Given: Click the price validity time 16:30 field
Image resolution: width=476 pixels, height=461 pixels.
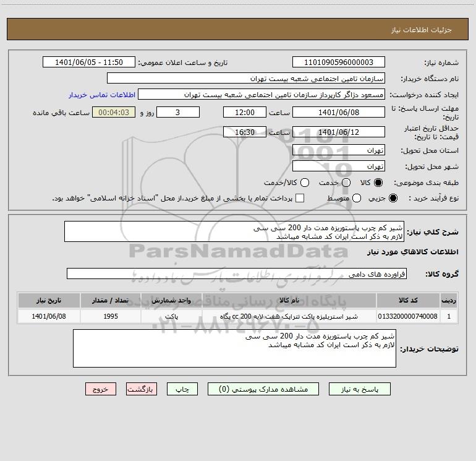Looking at the screenshot, I should (x=245, y=132).
